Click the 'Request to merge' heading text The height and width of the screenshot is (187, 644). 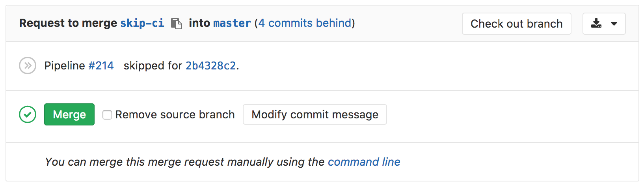[x=68, y=23]
